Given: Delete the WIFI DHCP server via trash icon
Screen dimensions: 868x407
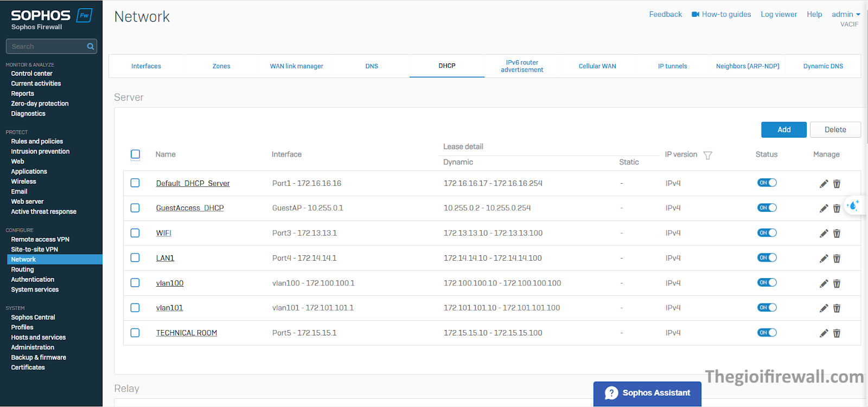Looking at the screenshot, I should (837, 234).
